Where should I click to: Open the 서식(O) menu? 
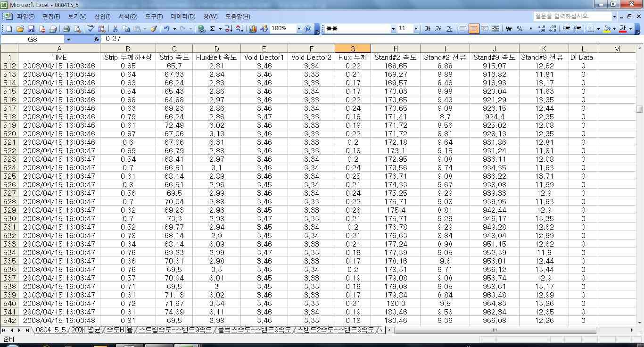127,17
